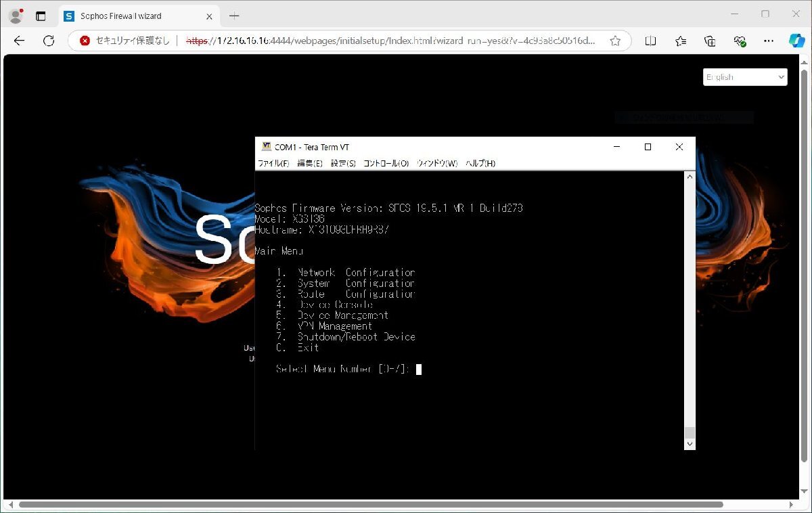812x513 pixels.
Task: Add this page to favorites
Action: [615, 41]
